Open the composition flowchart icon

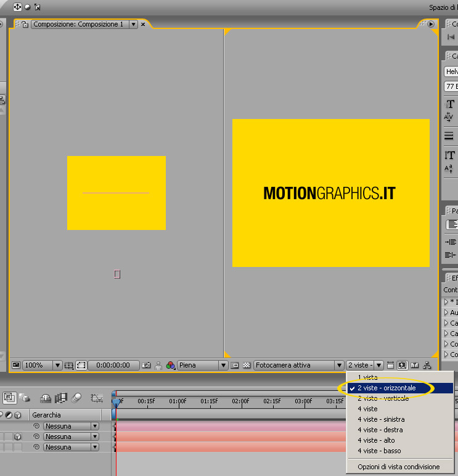(427, 365)
